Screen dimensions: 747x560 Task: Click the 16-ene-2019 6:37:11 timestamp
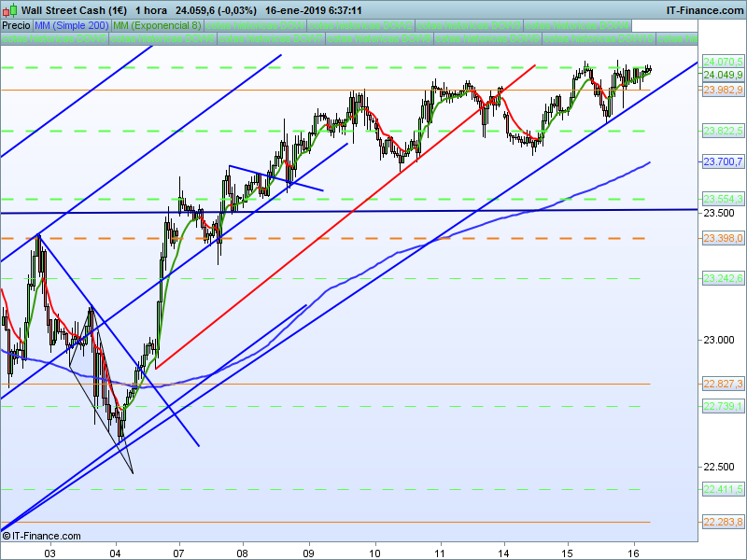pos(314,10)
